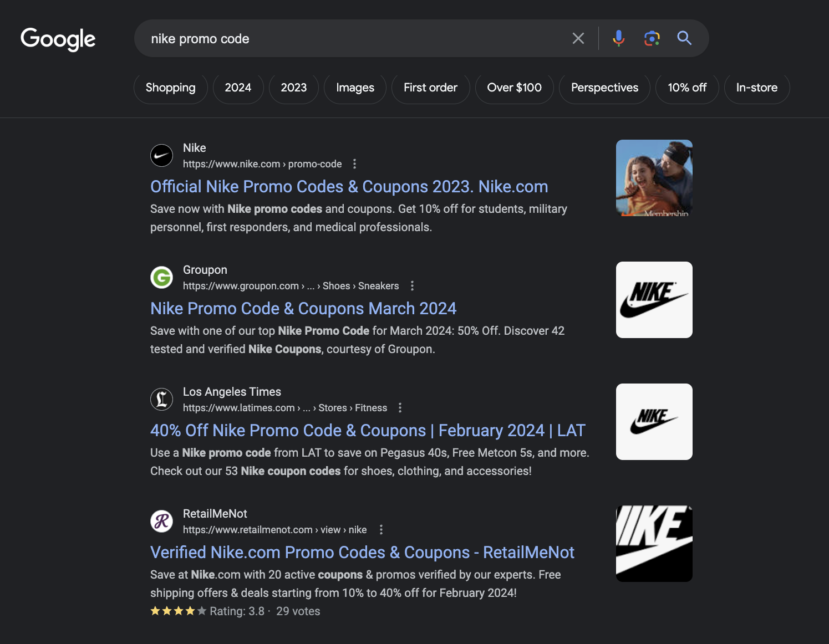Click the 29 votes text
829x644 pixels.
pyautogui.click(x=298, y=611)
